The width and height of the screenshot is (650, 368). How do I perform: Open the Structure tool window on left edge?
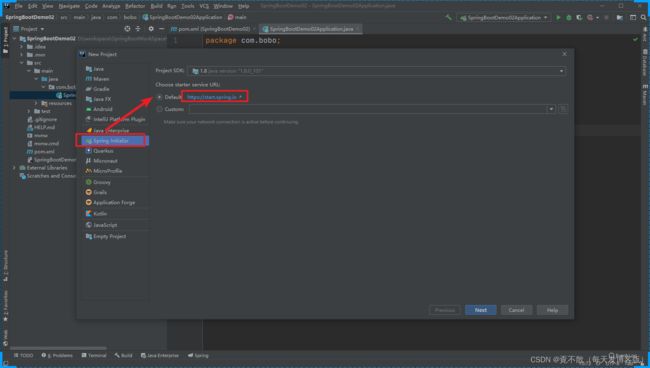[5, 265]
